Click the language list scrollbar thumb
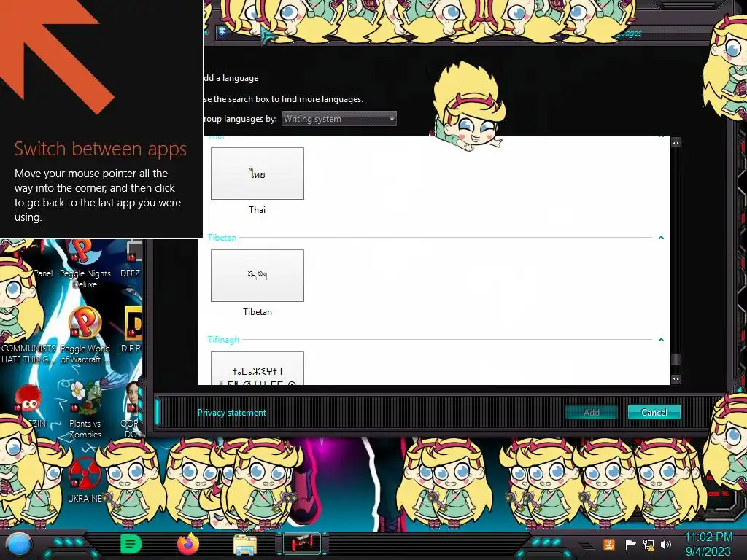747x560 pixels. point(676,359)
